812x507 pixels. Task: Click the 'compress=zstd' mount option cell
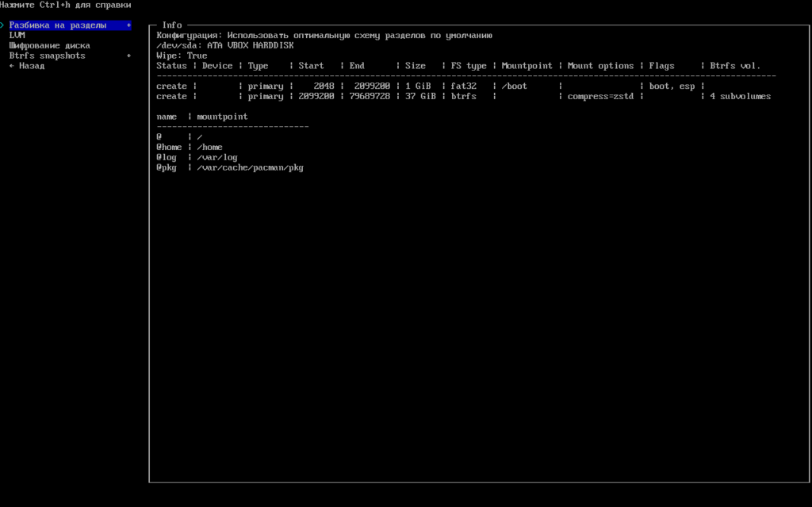(599, 97)
